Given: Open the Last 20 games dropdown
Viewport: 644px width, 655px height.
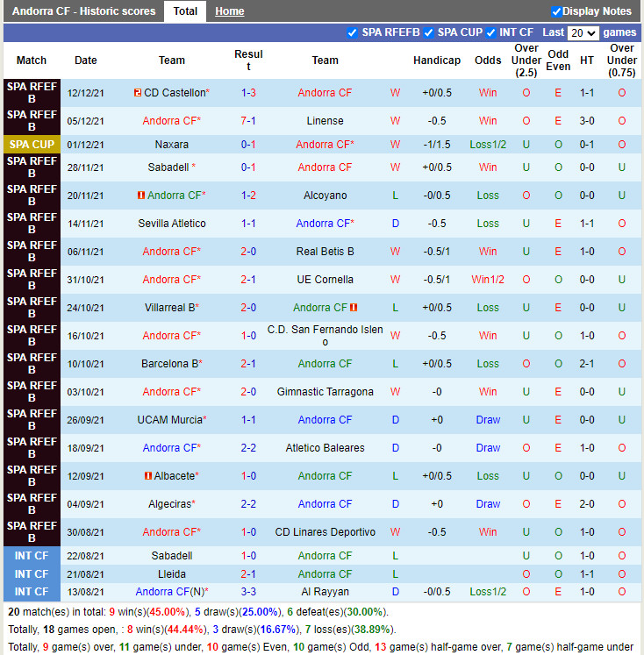Looking at the screenshot, I should 583,33.
